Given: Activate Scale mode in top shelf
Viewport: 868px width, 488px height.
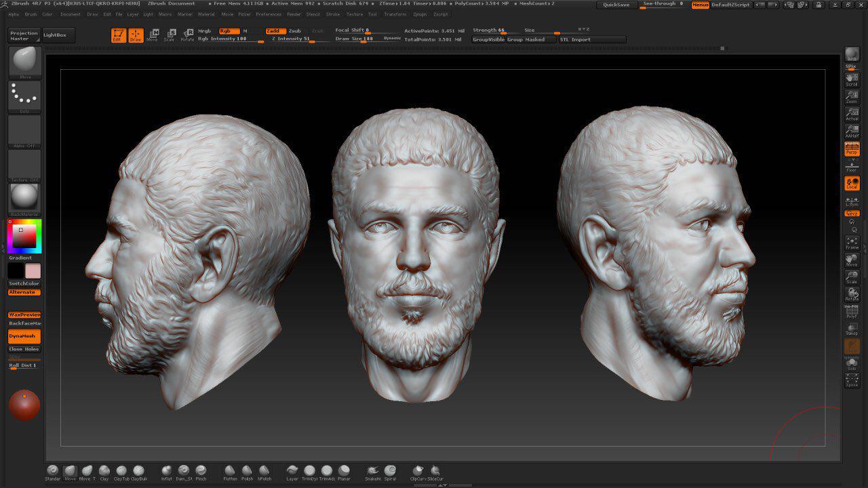Looking at the screenshot, I should pyautogui.click(x=170, y=35).
